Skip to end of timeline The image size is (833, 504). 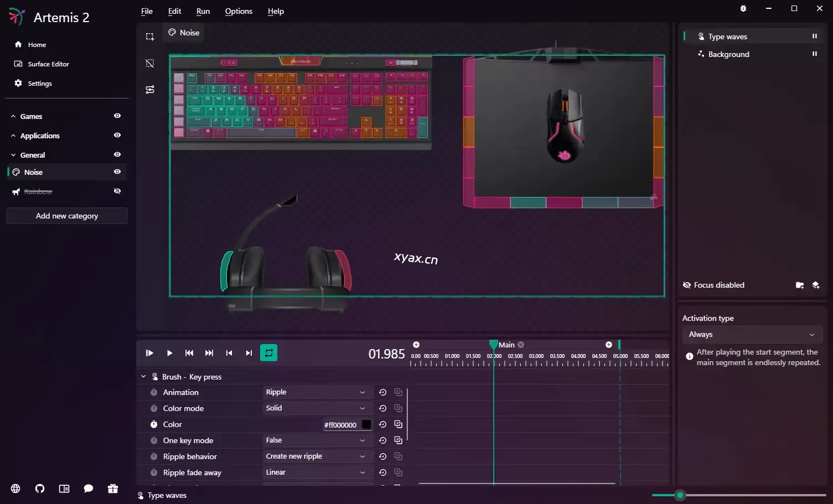pyautogui.click(x=209, y=353)
